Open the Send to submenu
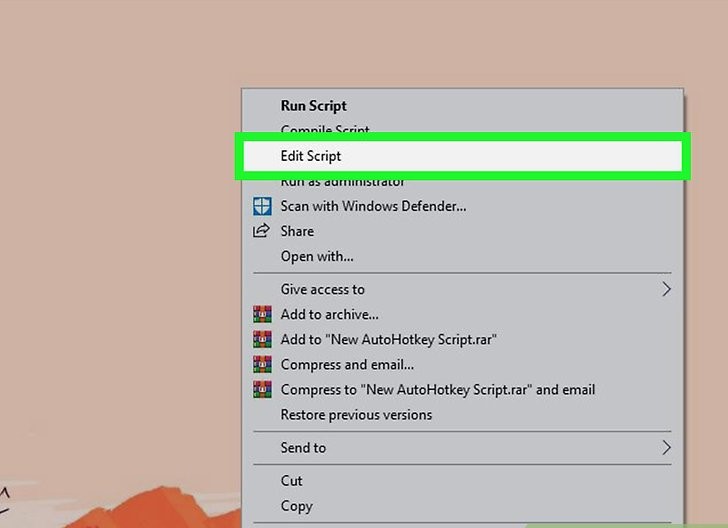The width and height of the screenshot is (728, 528). [x=462, y=448]
